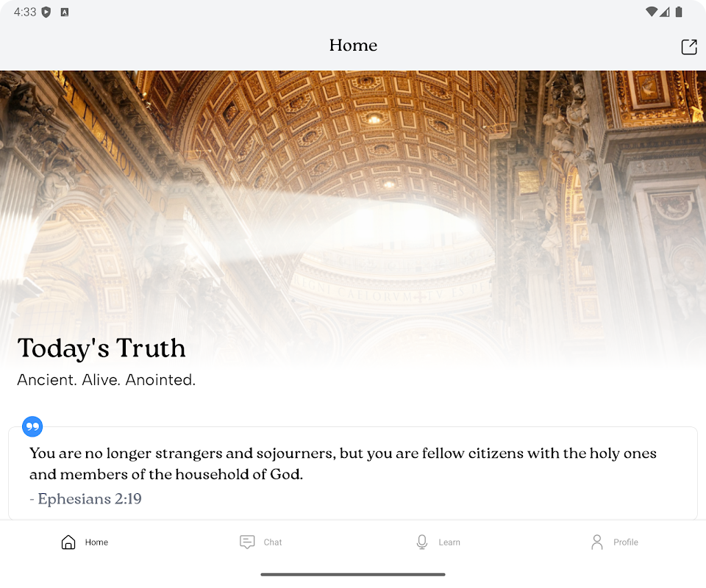Screen dimensions: 706x588
Task: Click the blue quotation mark badge
Action: [x=32, y=426]
